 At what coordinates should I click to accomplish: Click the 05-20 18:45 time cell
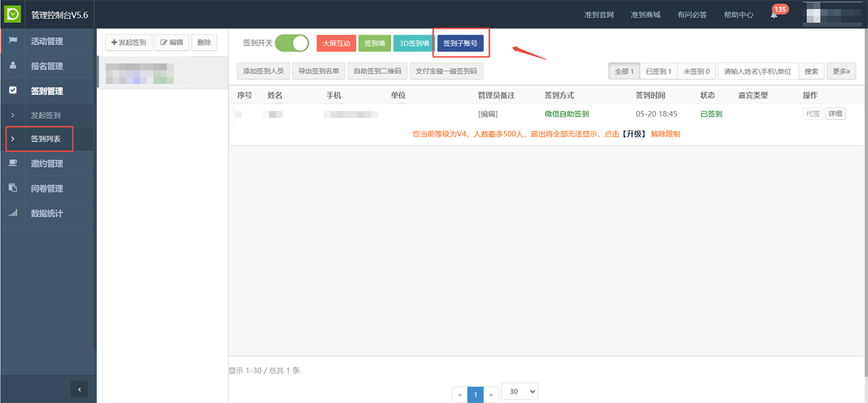coord(656,114)
